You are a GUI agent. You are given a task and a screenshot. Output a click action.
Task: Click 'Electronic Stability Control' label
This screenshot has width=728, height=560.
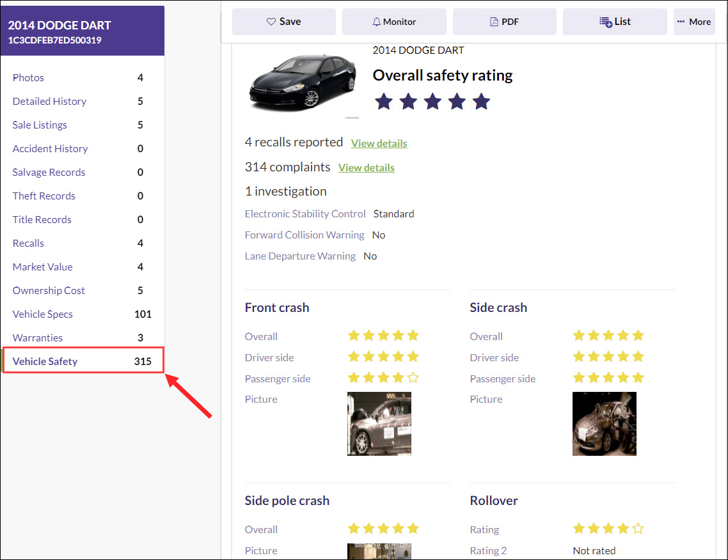[x=305, y=214]
